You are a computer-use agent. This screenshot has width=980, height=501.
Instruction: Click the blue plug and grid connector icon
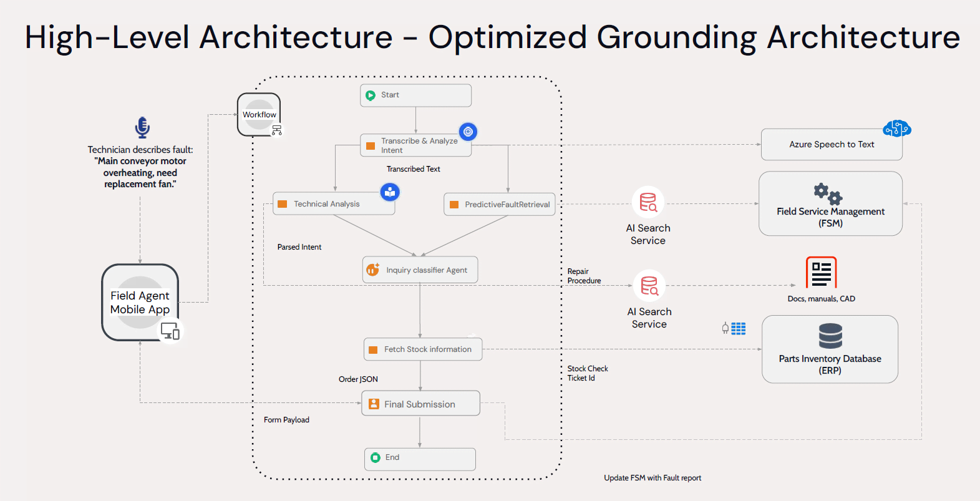point(734,329)
